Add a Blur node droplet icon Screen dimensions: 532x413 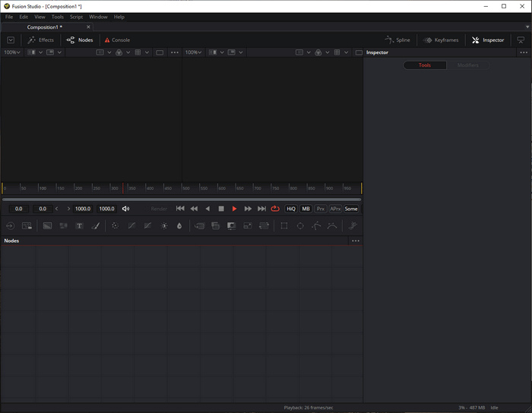(179, 225)
